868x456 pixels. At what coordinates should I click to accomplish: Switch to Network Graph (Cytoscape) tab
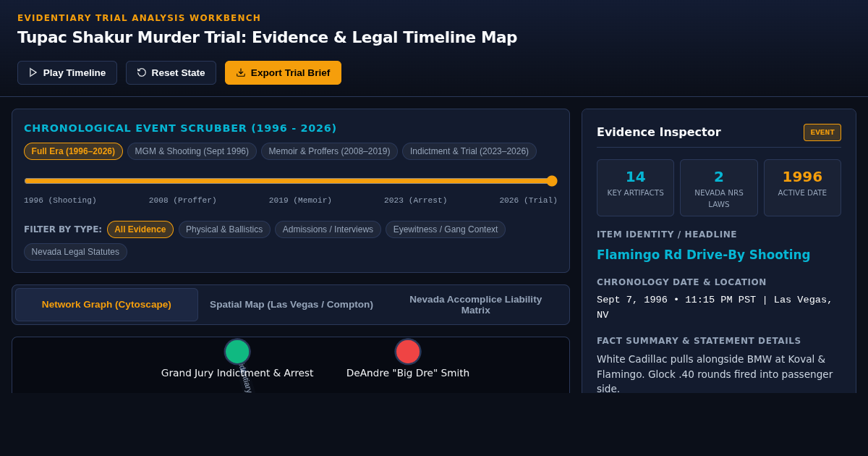(x=106, y=305)
